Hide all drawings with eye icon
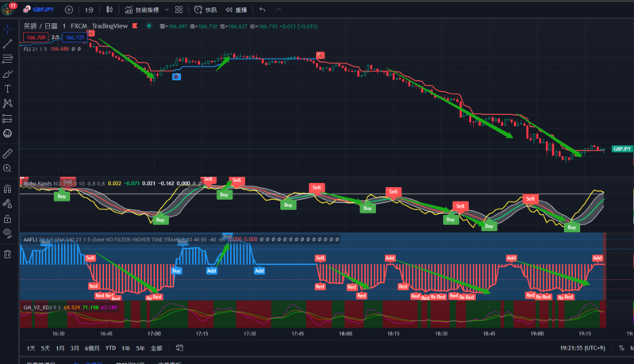The width and height of the screenshot is (634, 364). pos(7,232)
